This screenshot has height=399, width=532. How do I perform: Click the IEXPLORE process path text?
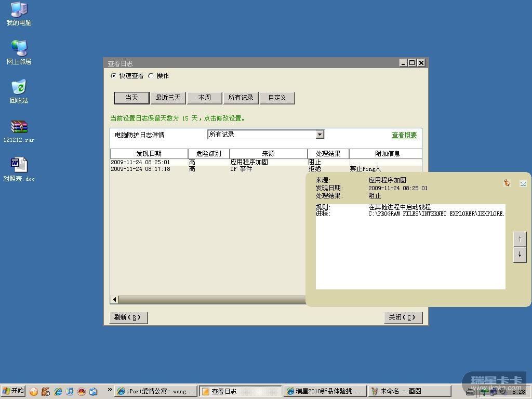[436, 214]
